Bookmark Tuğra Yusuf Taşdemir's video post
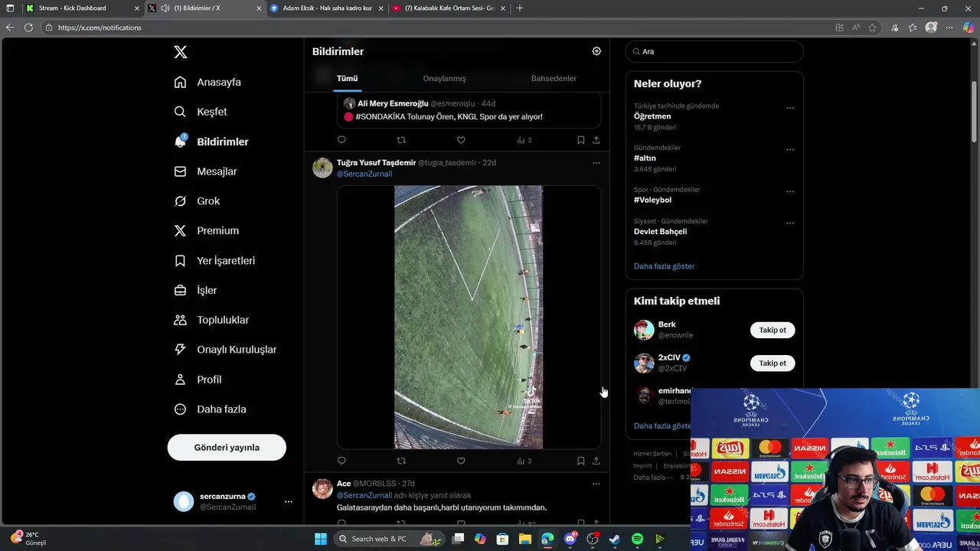The height and width of the screenshot is (551, 980). pos(580,461)
